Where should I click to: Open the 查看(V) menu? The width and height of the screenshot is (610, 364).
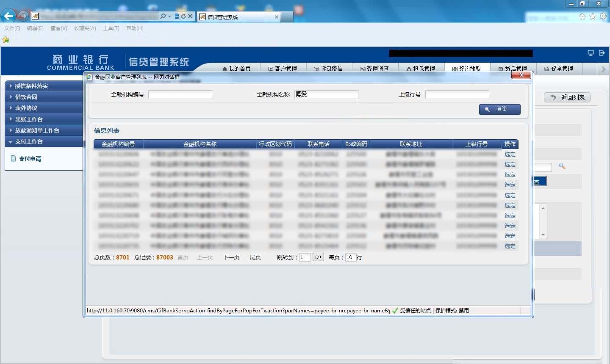click(59, 28)
